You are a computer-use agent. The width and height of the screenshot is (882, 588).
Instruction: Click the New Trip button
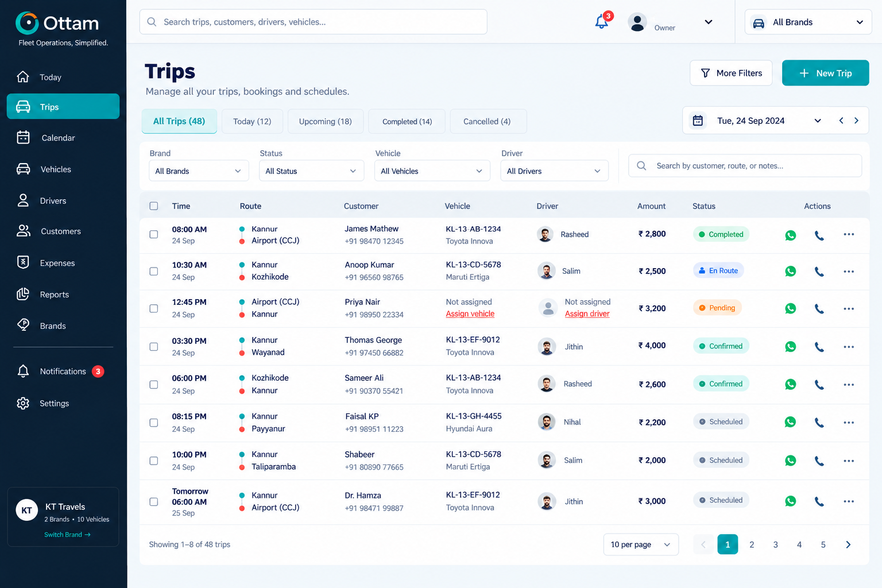[x=825, y=73]
